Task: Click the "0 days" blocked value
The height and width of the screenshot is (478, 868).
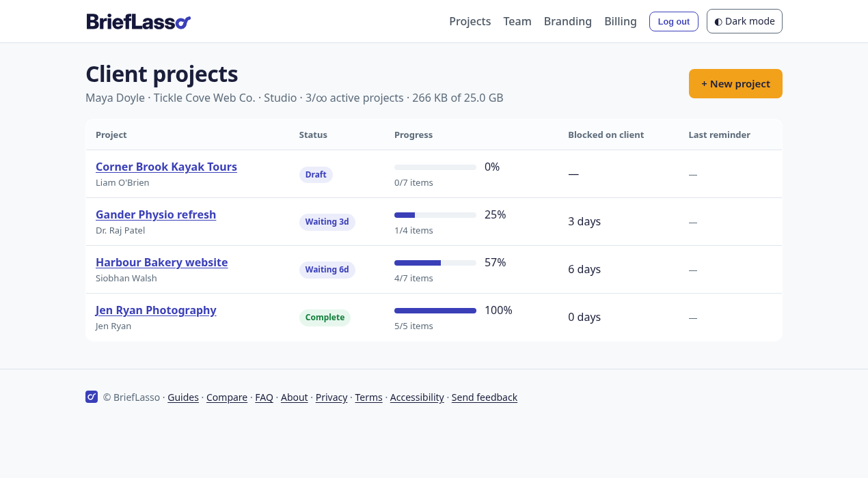Action: (x=584, y=317)
